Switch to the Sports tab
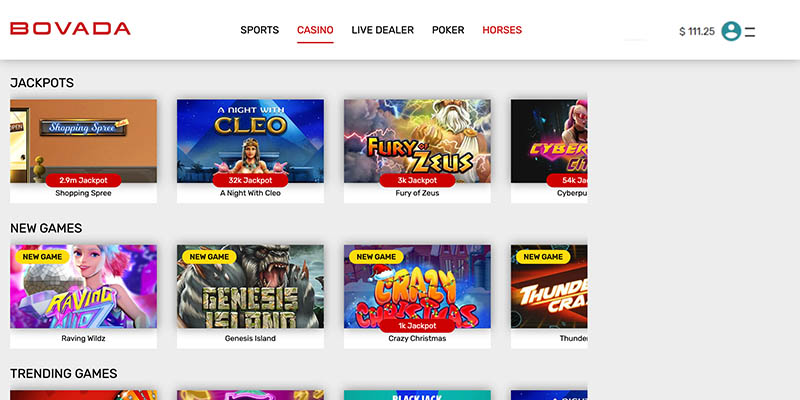The width and height of the screenshot is (800, 400). [x=260, y=30]
